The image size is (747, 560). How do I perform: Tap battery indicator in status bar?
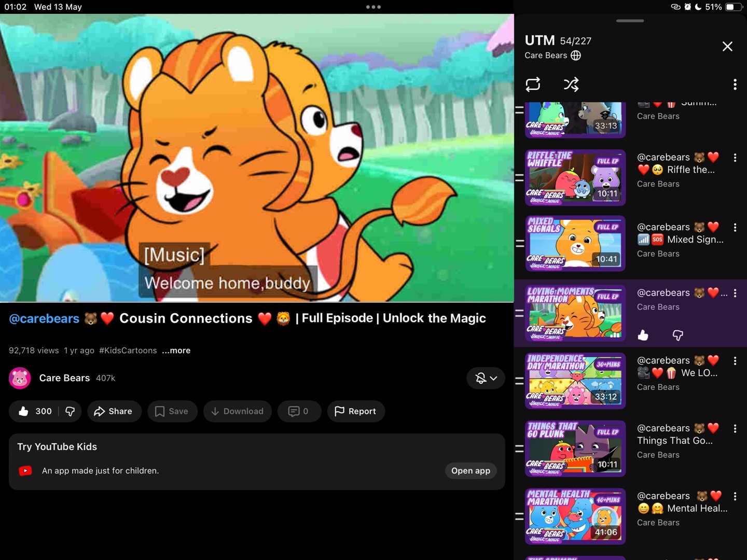click(x=734, y=7)
